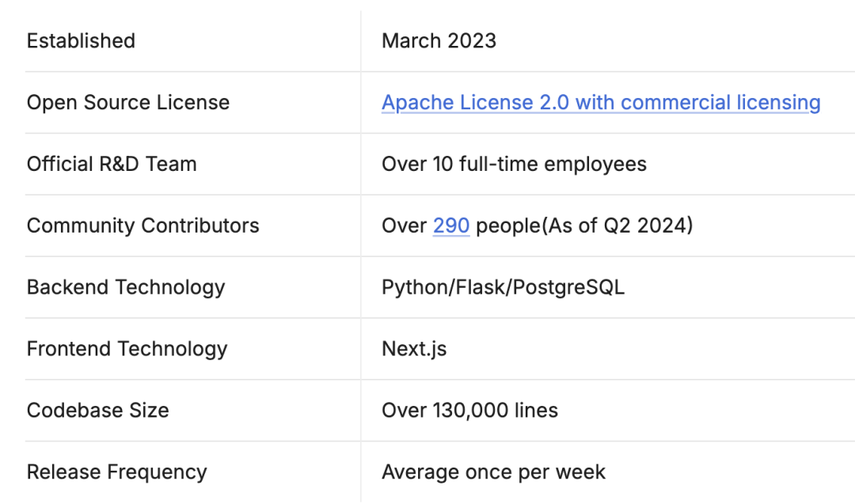Select the 'Established' row label
This screenshot has height=504, width=855.
(82, 41)
